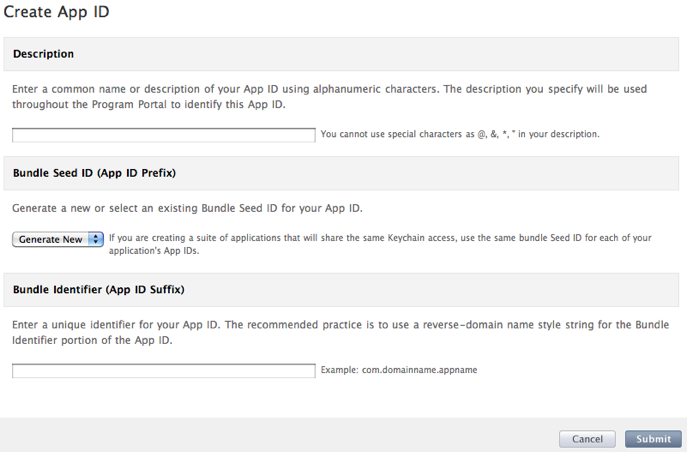Screen dimensions: 687x452
Task: Click the Bundle Identifier (App ID Suffix) header
Action: click(x=99, y=290)
